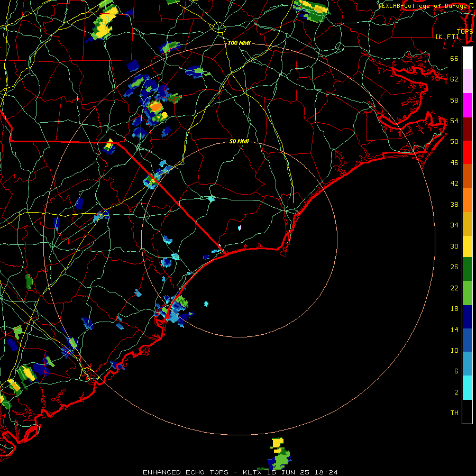Click the legend value "38"
476x476 pixels.
[454, 204]
